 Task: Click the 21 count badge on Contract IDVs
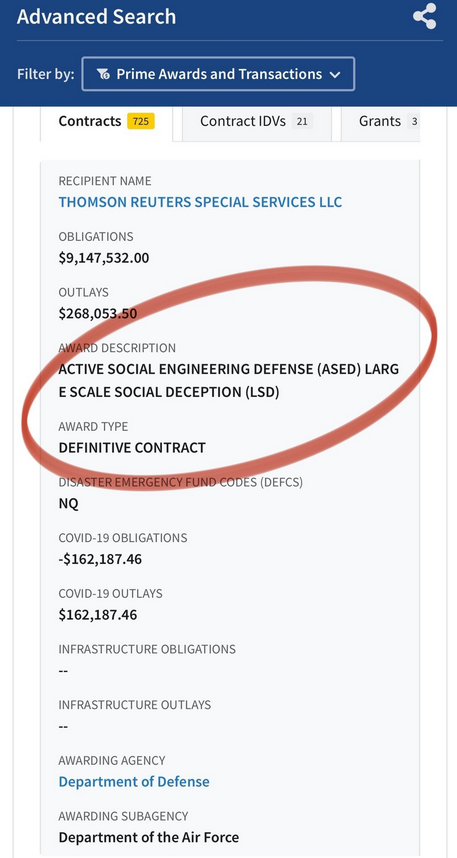[302, 121]
